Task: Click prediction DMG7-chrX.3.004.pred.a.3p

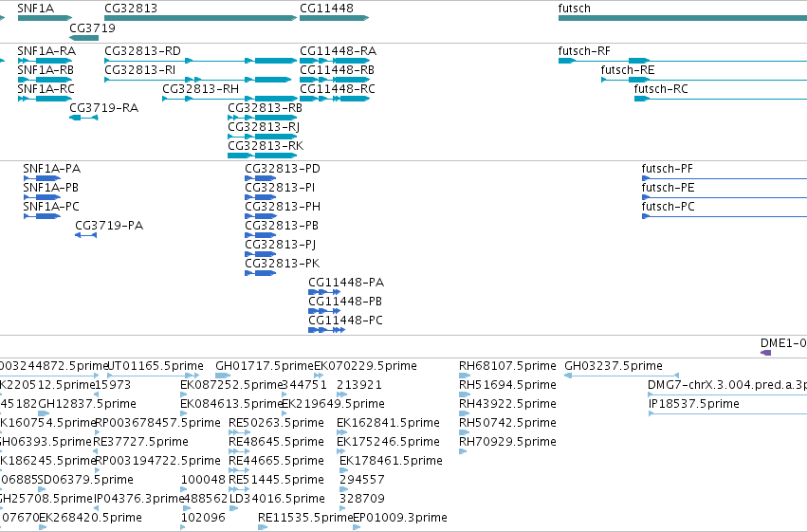Action: (x=727, y=394)
